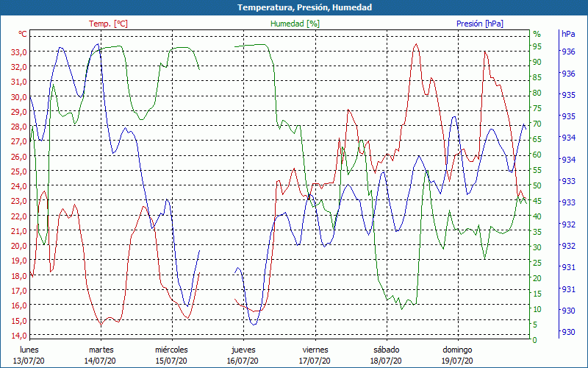Viewport: 588px width, 368px height.
Task: Click the chart title 'Temperatura, Presión, Humedad'
Action: [304, 7]
